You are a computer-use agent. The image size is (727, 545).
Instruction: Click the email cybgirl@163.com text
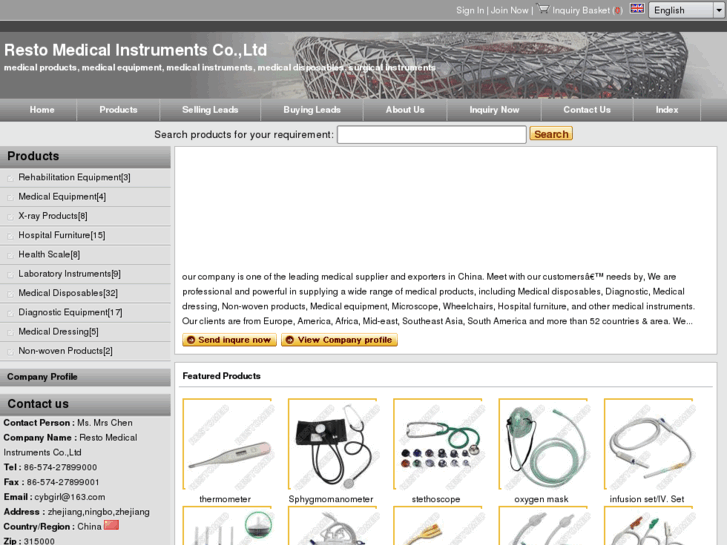[70, 497]
